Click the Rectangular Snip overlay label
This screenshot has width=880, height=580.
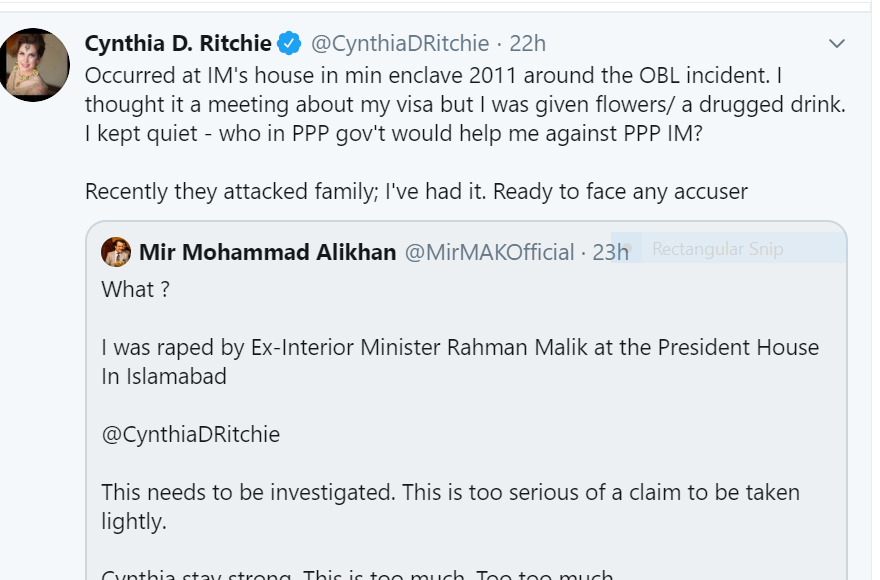pyautogui.click(x=717, y=249)
